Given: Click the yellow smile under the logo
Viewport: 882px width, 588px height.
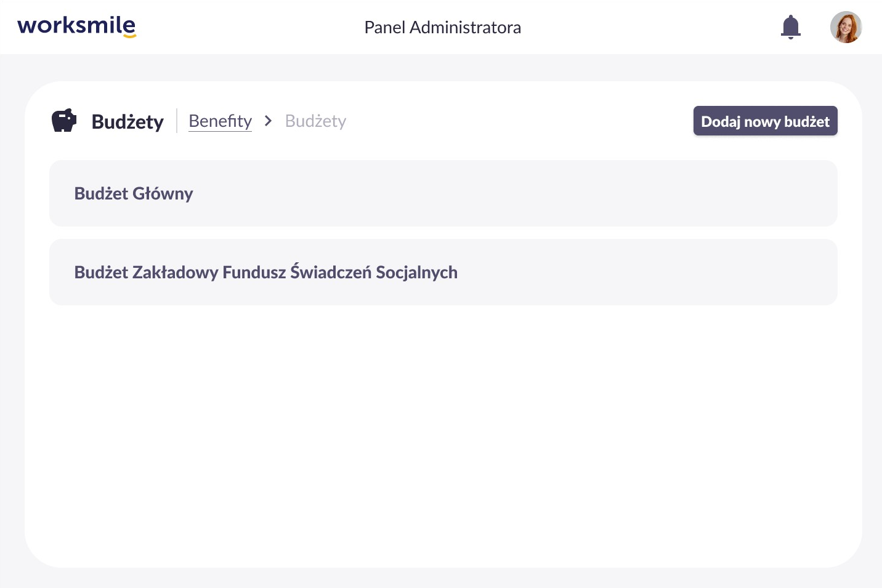Looking at the screenshot, I should (129, 36).
